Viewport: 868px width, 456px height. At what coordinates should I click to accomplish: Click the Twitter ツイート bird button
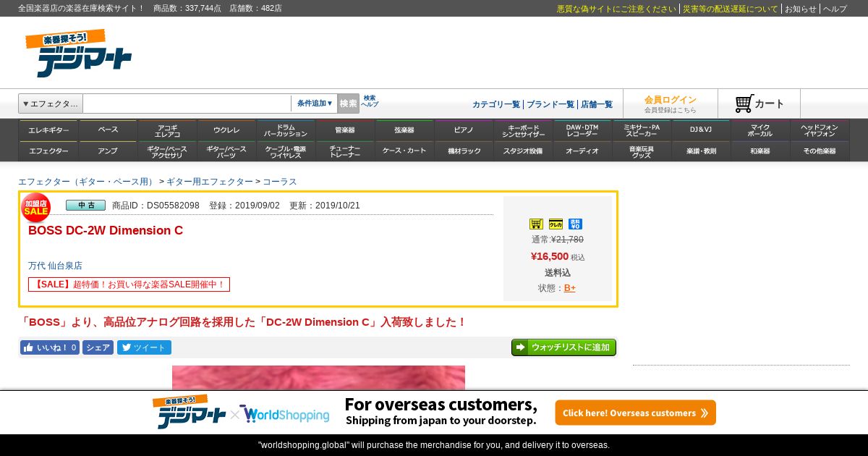tap(145, 347)
